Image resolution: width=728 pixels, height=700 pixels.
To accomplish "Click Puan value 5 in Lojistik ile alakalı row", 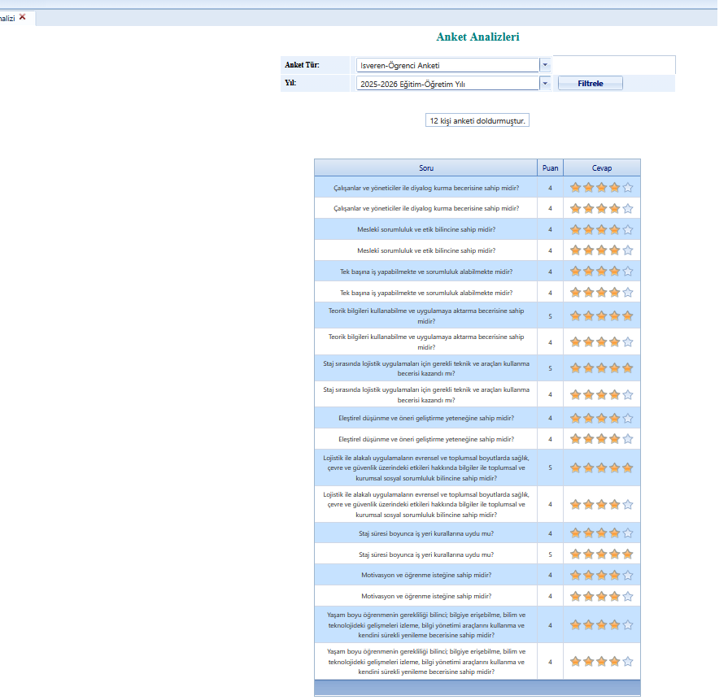I will pos(550,468).
